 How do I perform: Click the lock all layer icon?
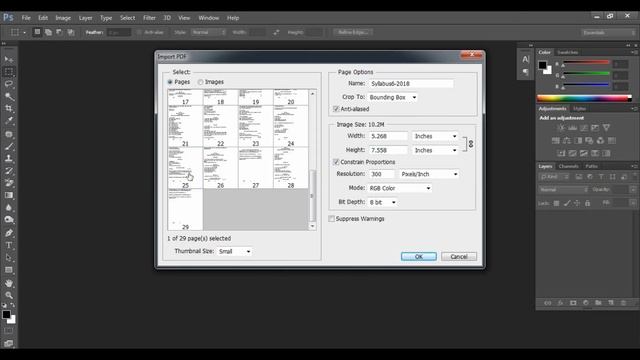pos(587,203)
